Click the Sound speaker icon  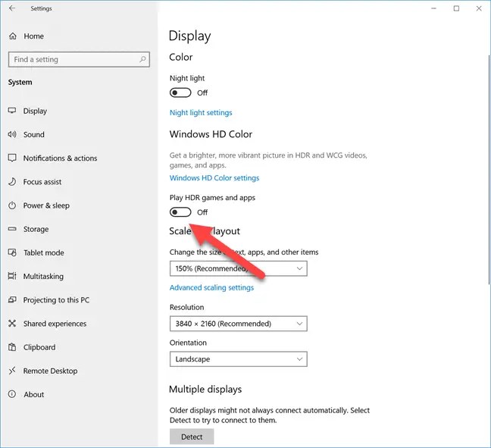point(12,134)
